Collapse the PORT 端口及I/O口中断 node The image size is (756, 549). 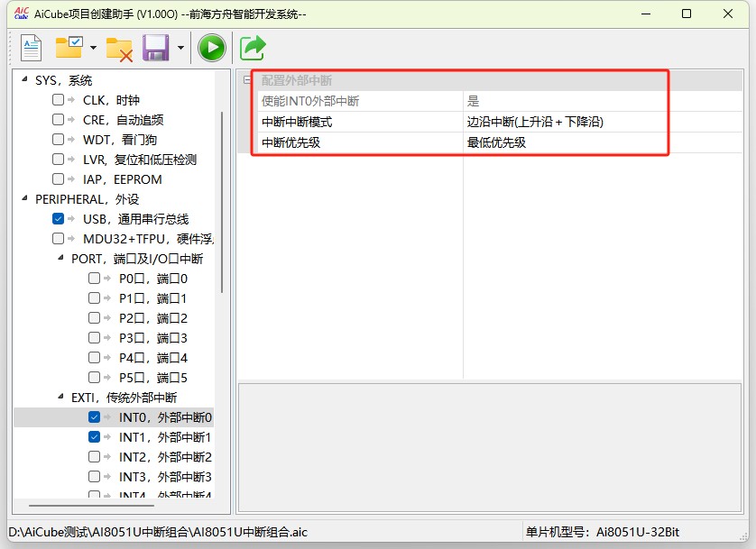60,258
